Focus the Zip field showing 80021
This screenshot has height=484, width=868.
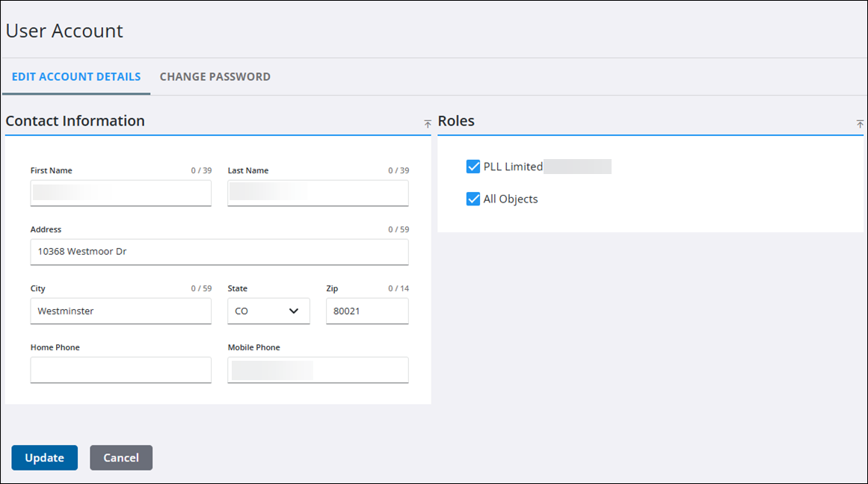[367, 311]
